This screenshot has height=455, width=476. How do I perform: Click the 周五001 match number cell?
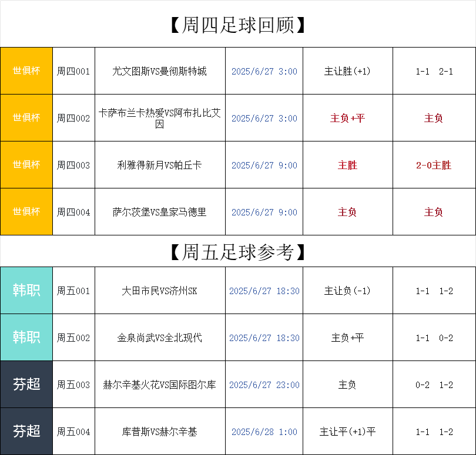pos(74,290)
